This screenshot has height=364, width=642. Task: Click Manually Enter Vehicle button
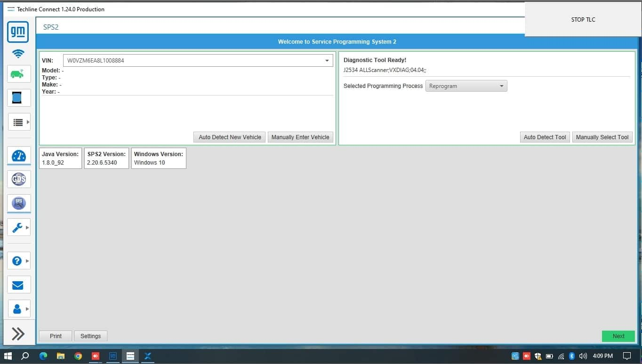tap(300, 137)
